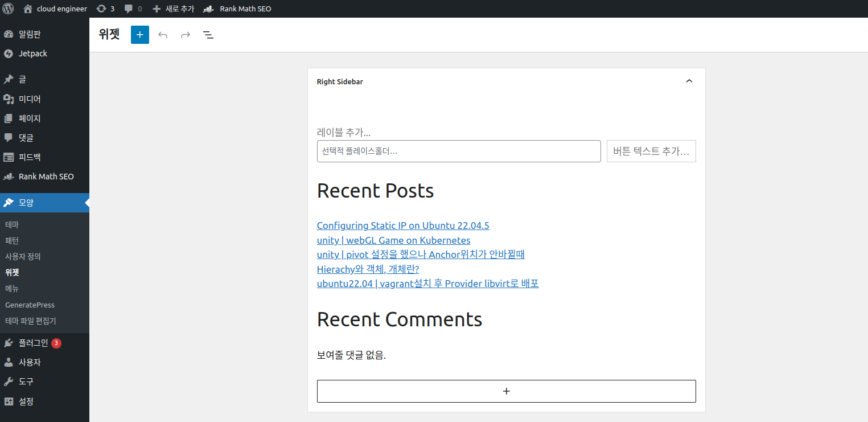The image size is (868, 422).
Task: Open the 플러그인 sidebar menu
Action: click(x=33, y=343)
